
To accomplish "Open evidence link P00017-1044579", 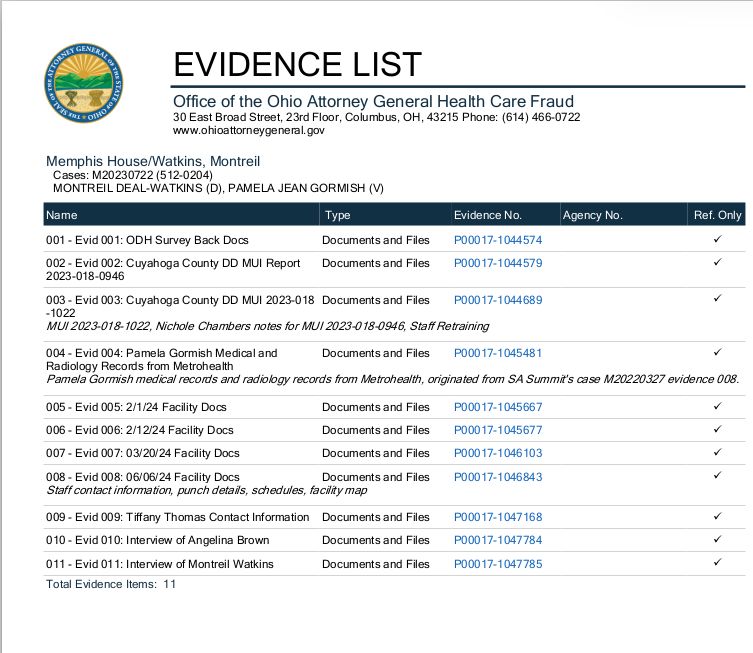I will click(x=498, y=263).
